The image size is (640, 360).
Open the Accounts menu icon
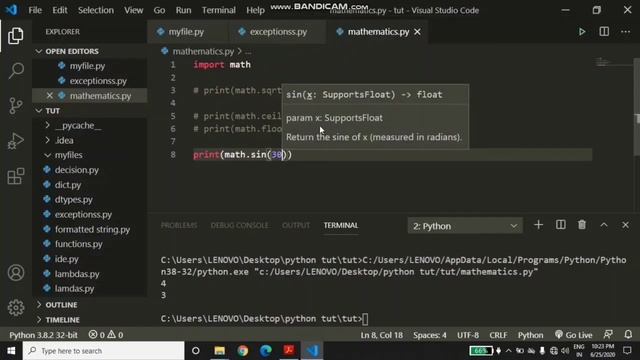(16, 273)
